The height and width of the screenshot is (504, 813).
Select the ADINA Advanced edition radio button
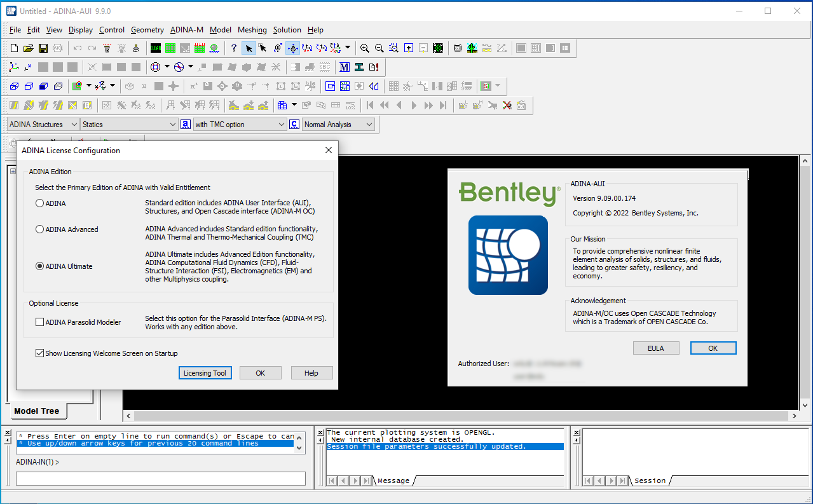[40, 229]
